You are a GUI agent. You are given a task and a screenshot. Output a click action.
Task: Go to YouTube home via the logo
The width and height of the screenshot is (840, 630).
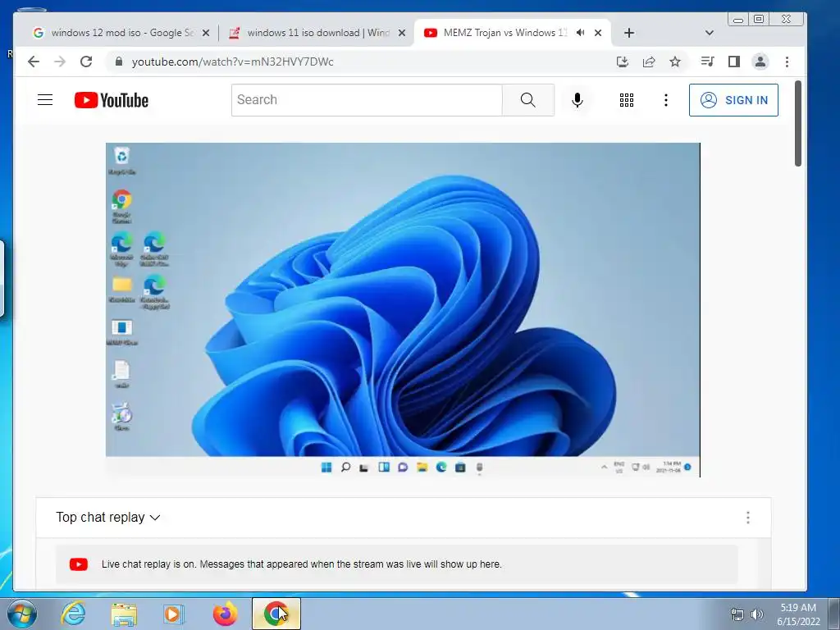click(112, 100)
